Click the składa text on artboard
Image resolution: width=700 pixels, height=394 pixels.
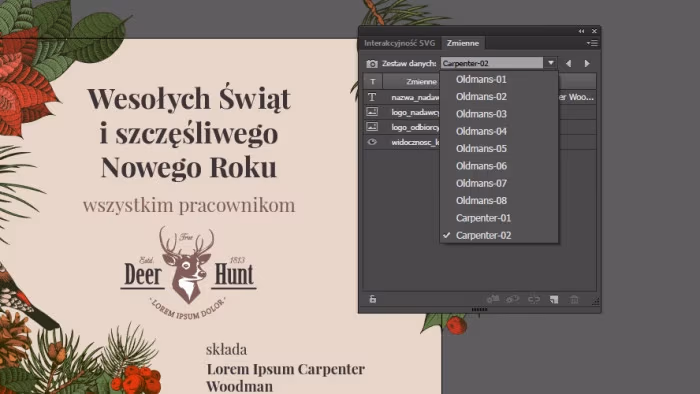click(226, 349)
